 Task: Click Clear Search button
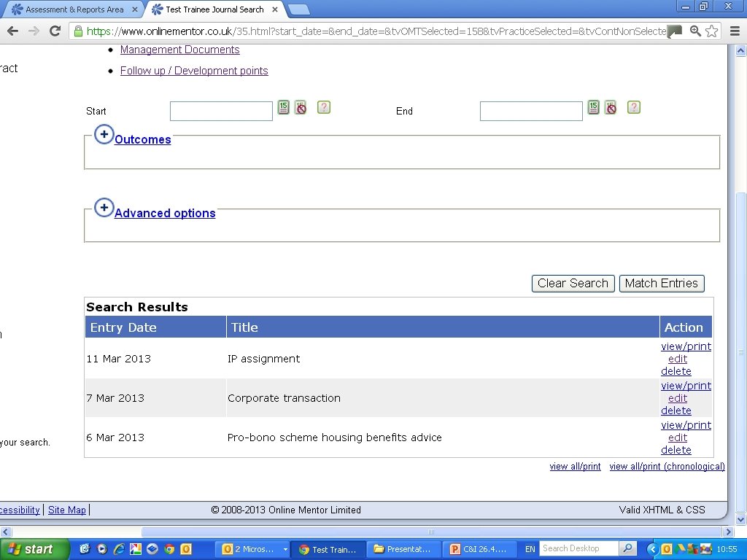click(x=573, y=284)
